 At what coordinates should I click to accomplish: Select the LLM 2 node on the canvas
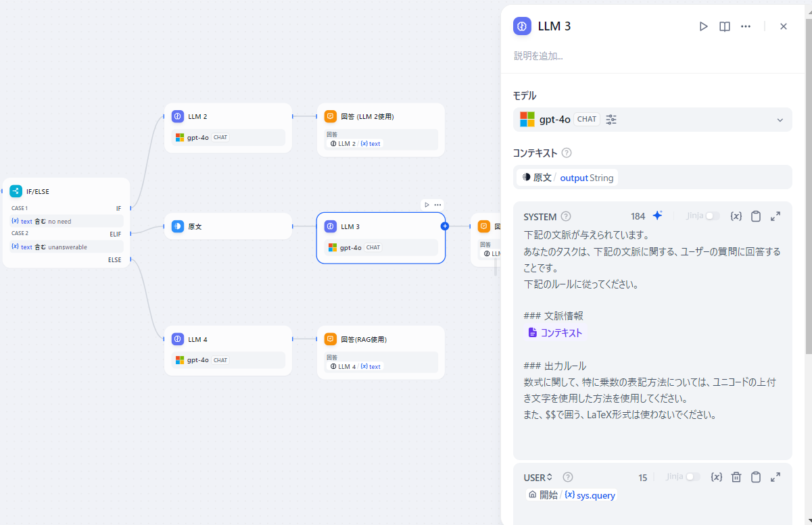228,117
